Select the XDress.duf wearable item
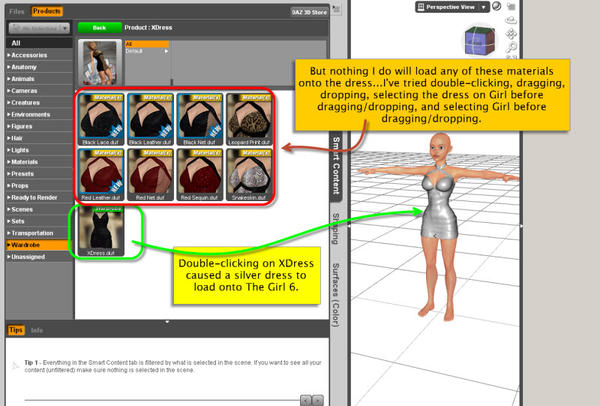This screenshot has height=406, width=600. 101,231
